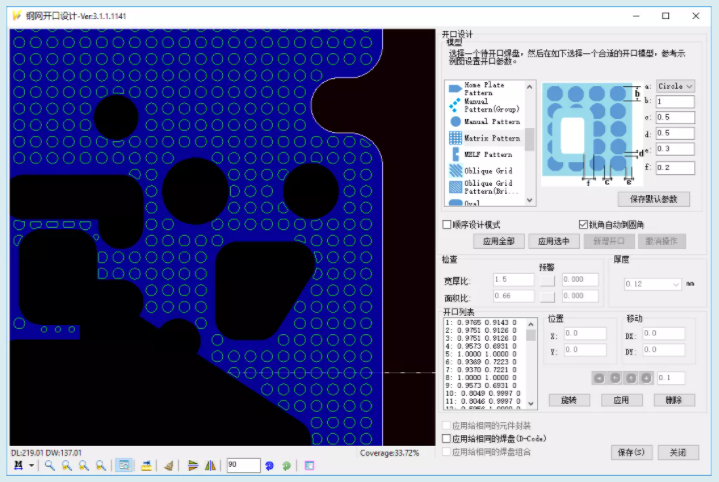
Task: Check 应用给相同的元件封装 checkbox
Action: (x=447, y=425)
